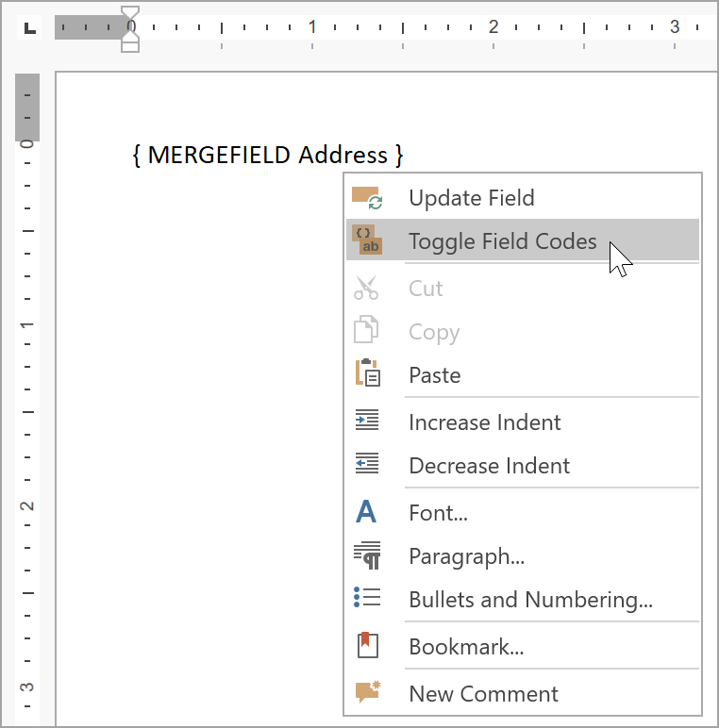Click the Font letter A icon
719x728 pixels.
366,512
